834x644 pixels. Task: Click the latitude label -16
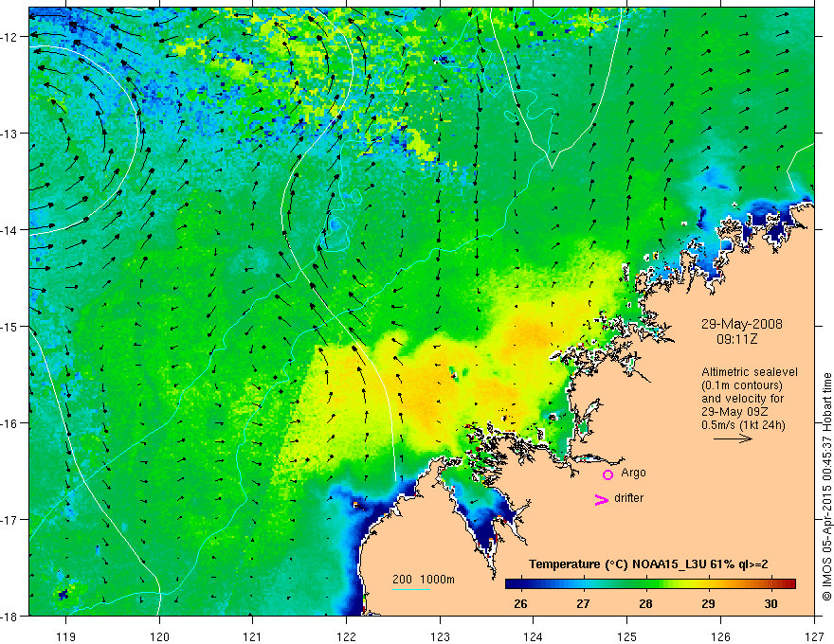click(9, 423)
